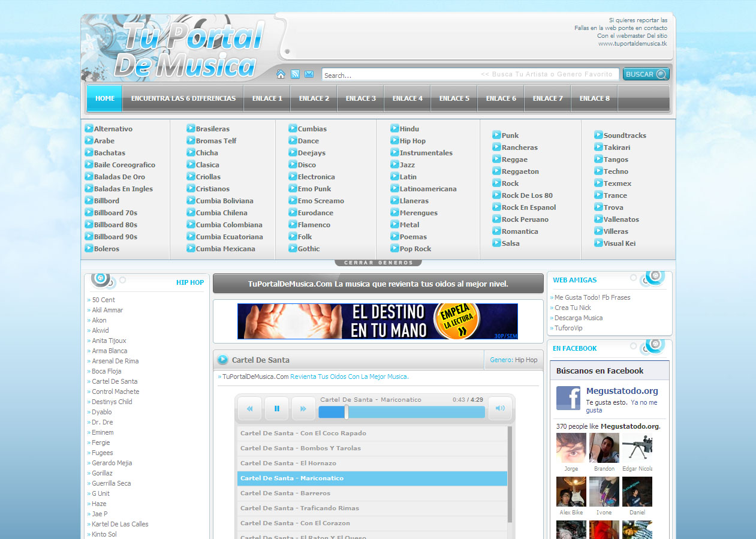The width and height of the screenshot is (756, 539).
Task: Play Cartel De Santa - El Hornazo
Action: (x=372, y=463)
